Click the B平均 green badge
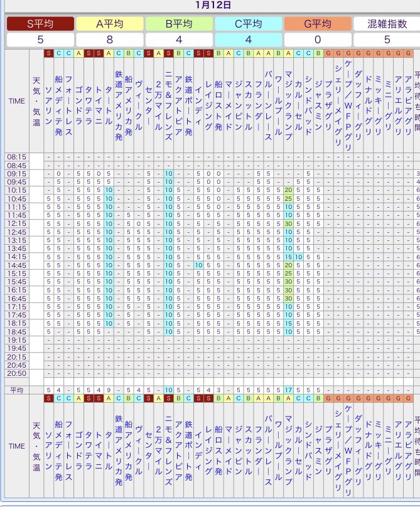420x507 pixels. 179,24
